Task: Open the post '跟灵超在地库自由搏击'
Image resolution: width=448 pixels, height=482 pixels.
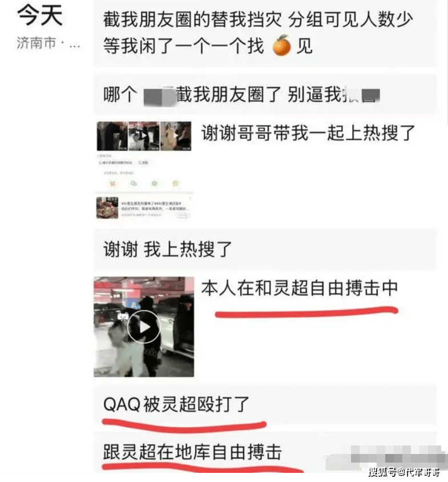Action: point(265,452)
